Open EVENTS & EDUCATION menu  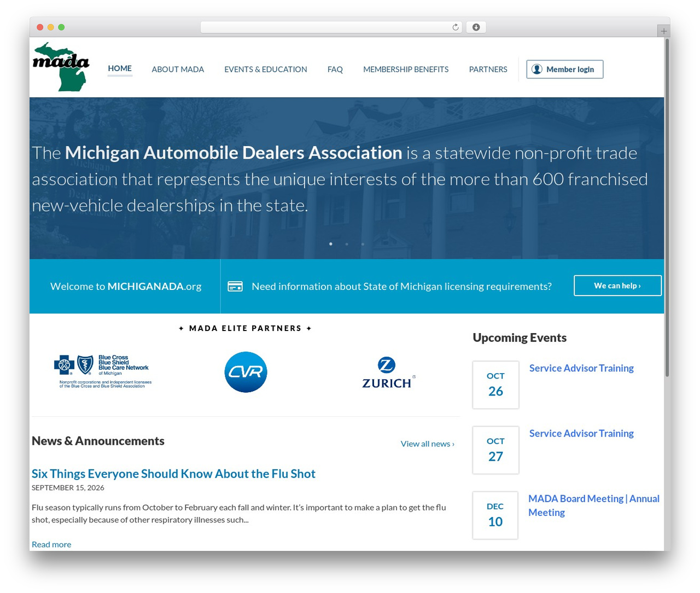point(266,69)
